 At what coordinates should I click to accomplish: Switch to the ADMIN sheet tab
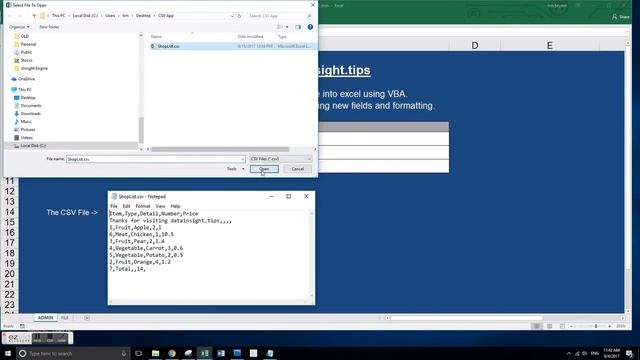pyautogui.click(x=45, y=318)
